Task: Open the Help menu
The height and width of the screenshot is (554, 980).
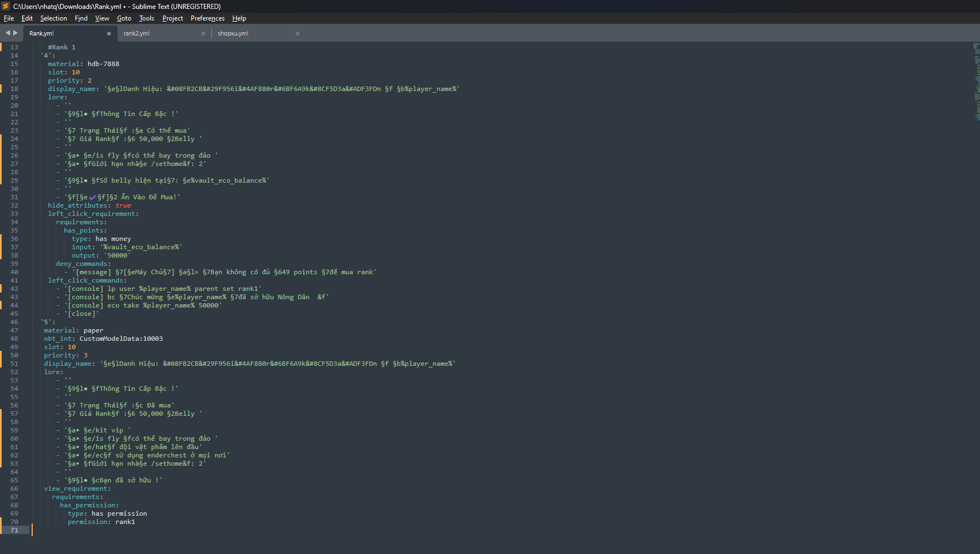Action: click(x=239, y=18)
